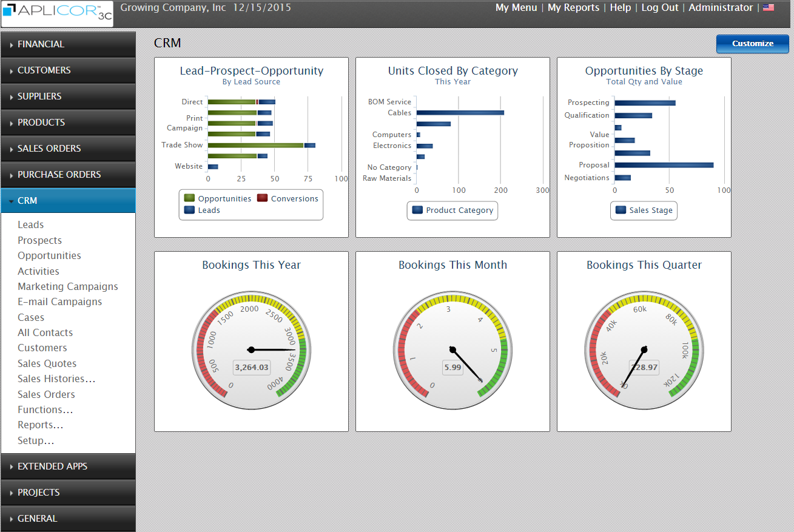Click the Aplicor 3C logo
The height and width of the screenshot is (532, 794).
pyautogui.click(x=57, y=14)
